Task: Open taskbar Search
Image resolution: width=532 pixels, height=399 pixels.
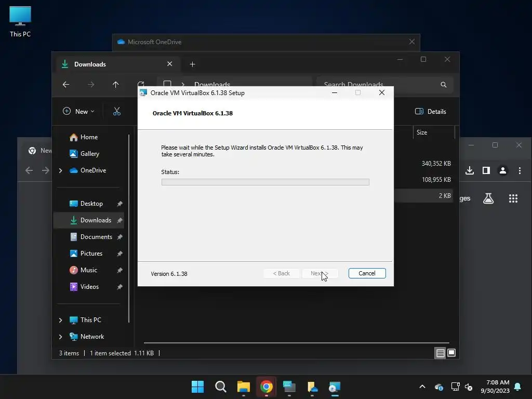Action: coord(220,387)
